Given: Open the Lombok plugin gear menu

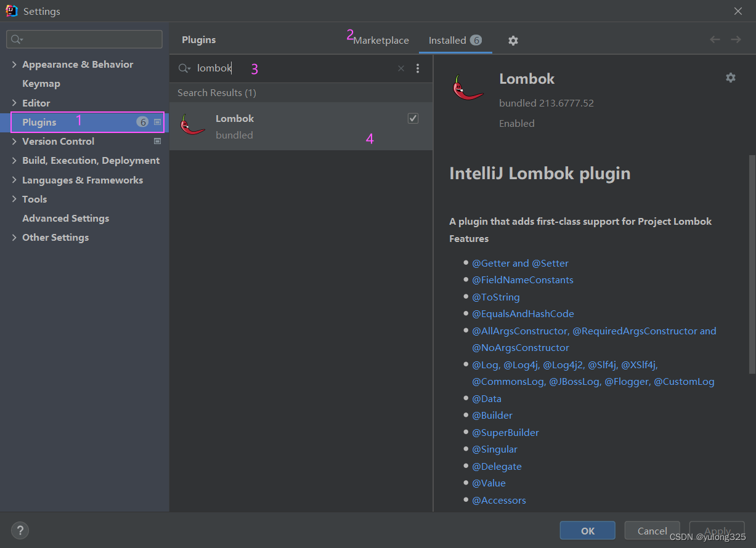Looking at the screenshot, I should click(731, 78).
